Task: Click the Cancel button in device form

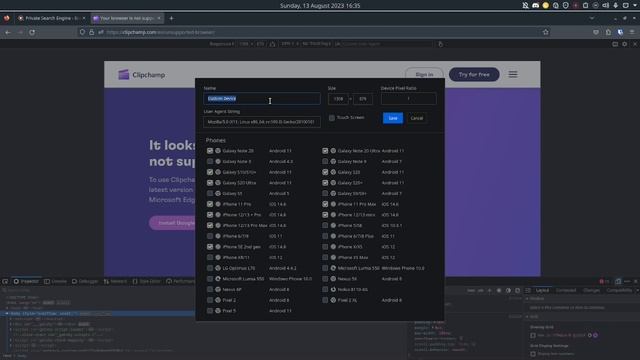Action: pos(417,118)
